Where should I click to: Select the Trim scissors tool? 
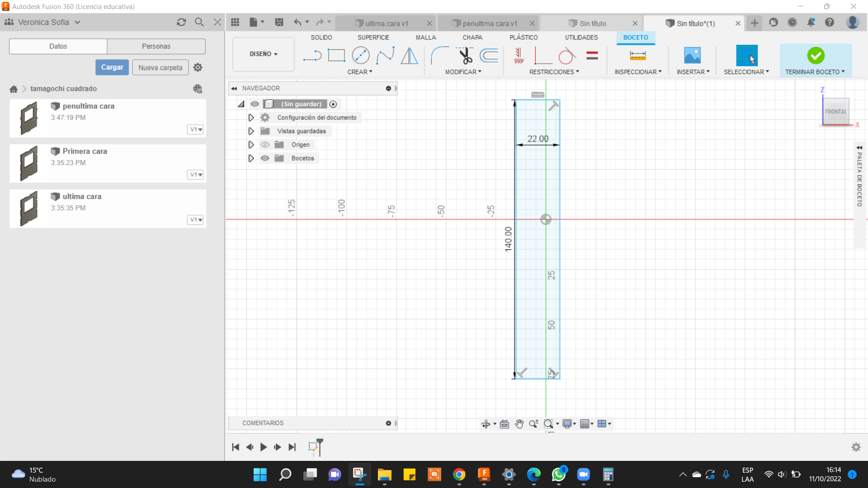tap(465, 56)
